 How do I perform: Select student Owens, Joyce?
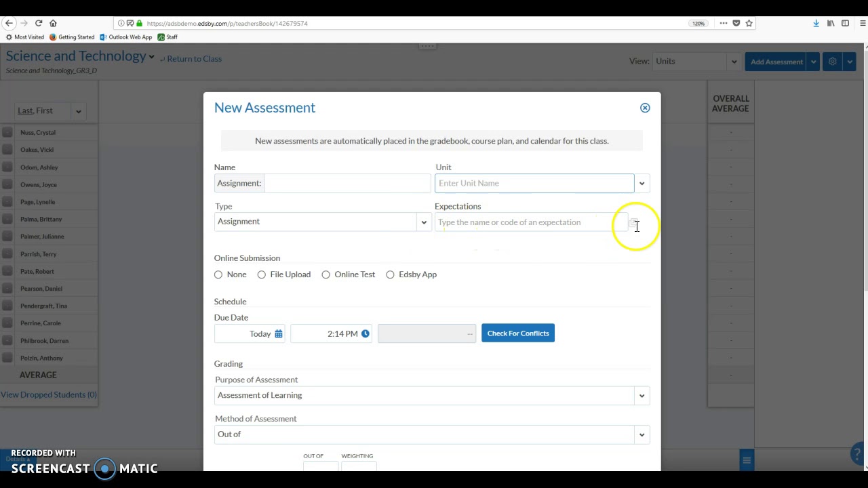coord(39,185)
